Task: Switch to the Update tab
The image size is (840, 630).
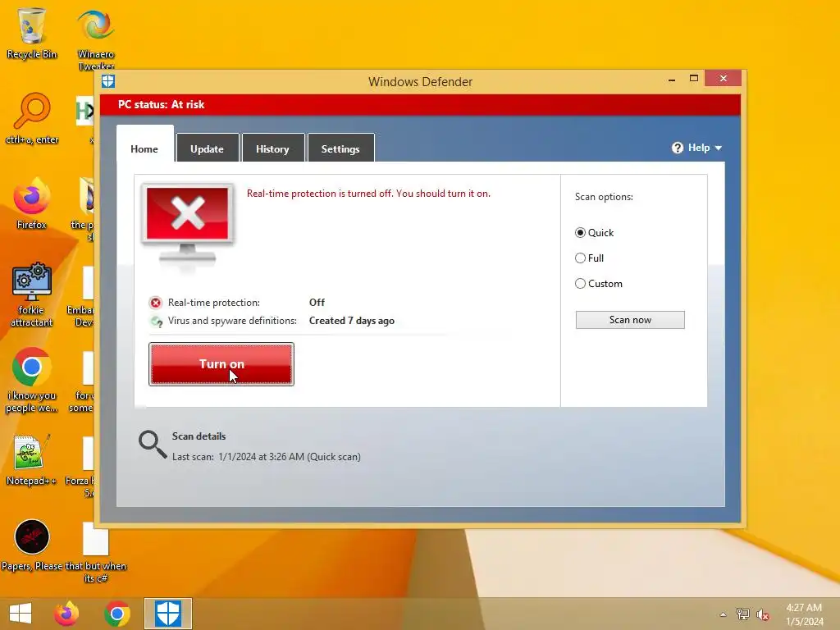Action: coord(208,148)
